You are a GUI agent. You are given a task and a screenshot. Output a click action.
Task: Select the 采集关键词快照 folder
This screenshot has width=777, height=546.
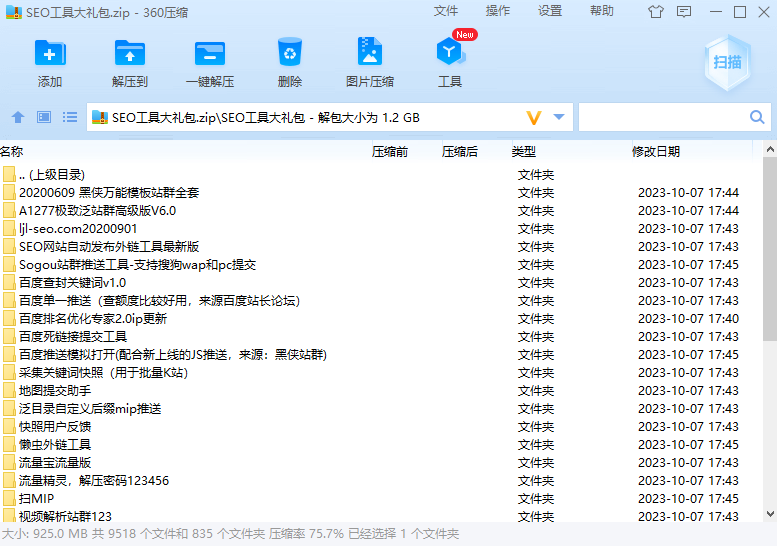click(381, 373)
